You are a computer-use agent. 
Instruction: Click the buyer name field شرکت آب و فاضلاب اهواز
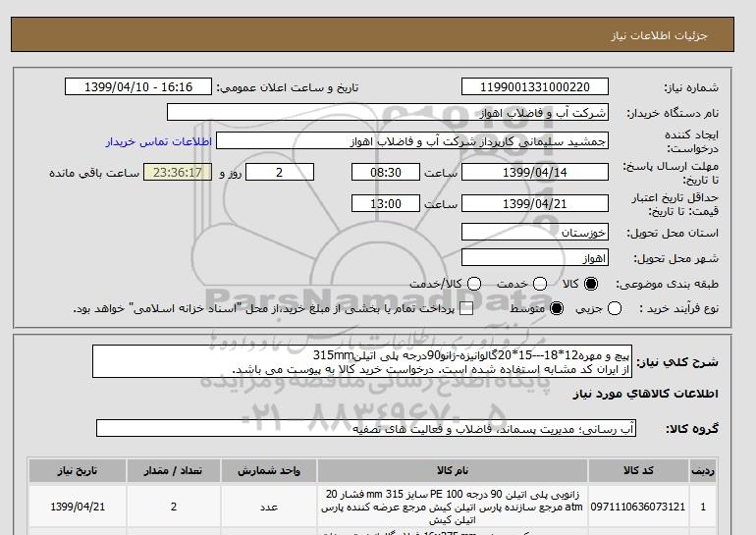388,112
